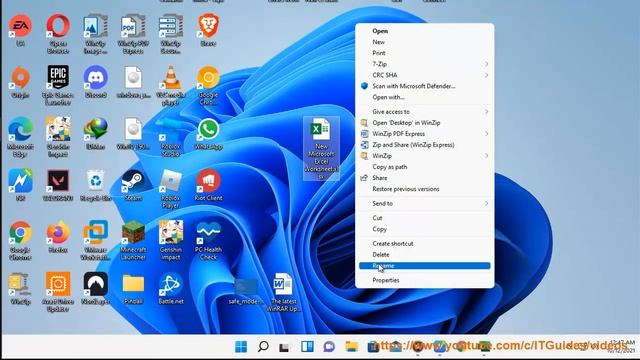
Task: Select the Roblox Player desktop icon
Action: click(x=171, y=189)
